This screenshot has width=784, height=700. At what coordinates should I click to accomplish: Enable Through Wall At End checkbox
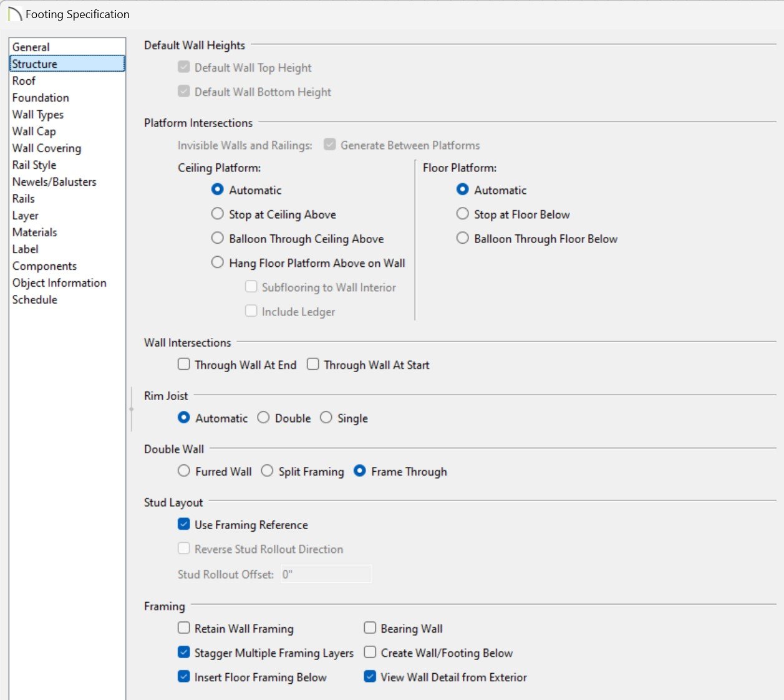pyautogui.click(x=184, y=365)
